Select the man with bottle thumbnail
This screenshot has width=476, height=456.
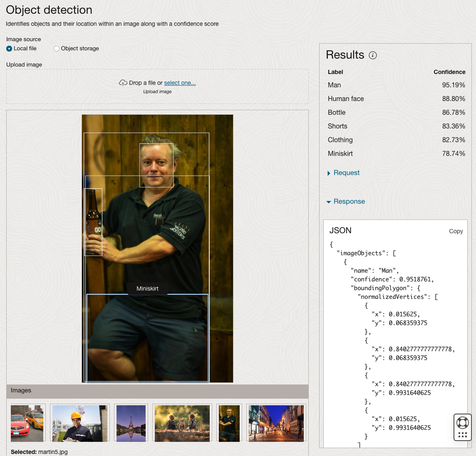pos(229,423)
